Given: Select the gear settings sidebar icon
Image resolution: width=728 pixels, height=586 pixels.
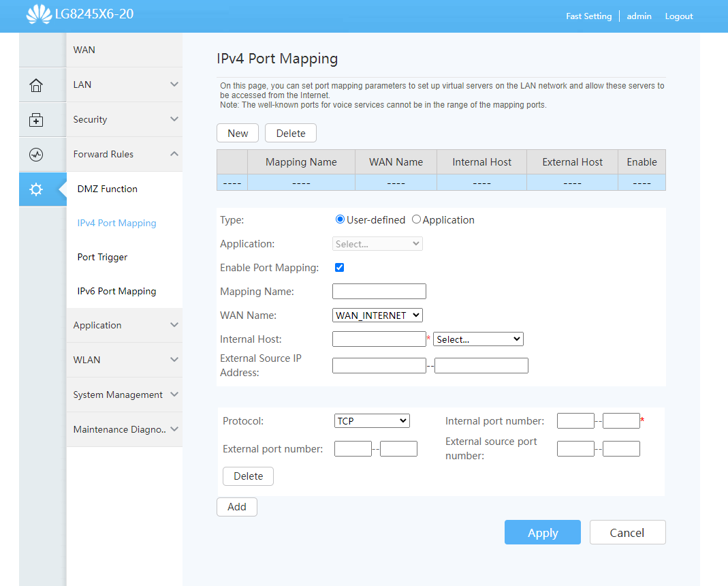Looking at the screenshot, I should (x=36, y=189).
